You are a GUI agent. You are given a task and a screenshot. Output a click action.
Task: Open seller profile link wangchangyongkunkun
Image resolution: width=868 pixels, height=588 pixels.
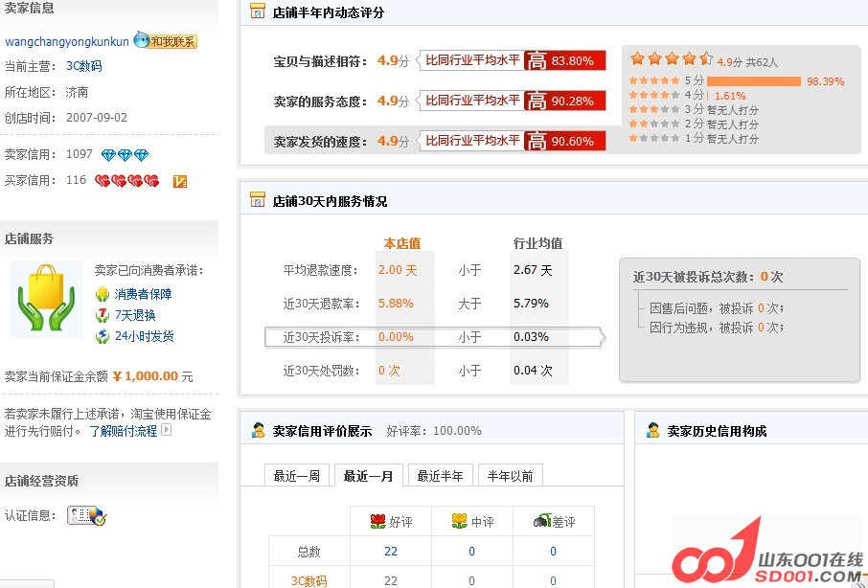(x=66, y=41)
